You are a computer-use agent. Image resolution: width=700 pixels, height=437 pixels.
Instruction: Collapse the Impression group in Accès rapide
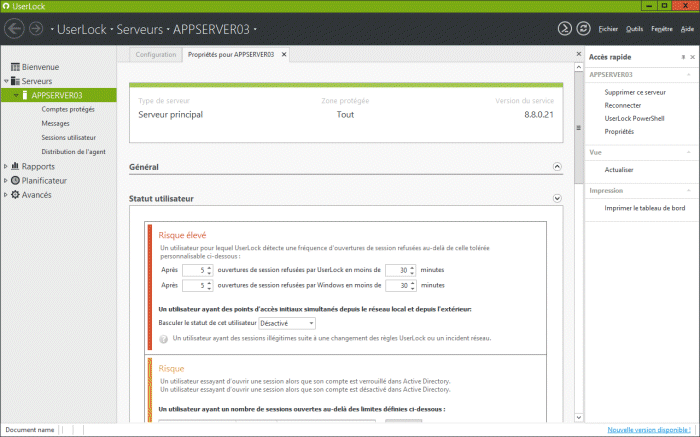point(688,191)
